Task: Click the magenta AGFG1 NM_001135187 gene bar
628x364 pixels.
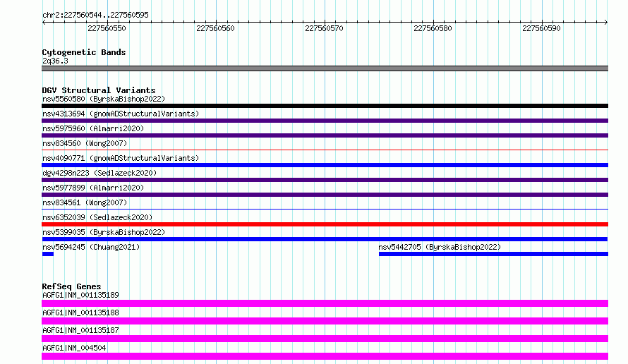Action: tap(325, 339)
